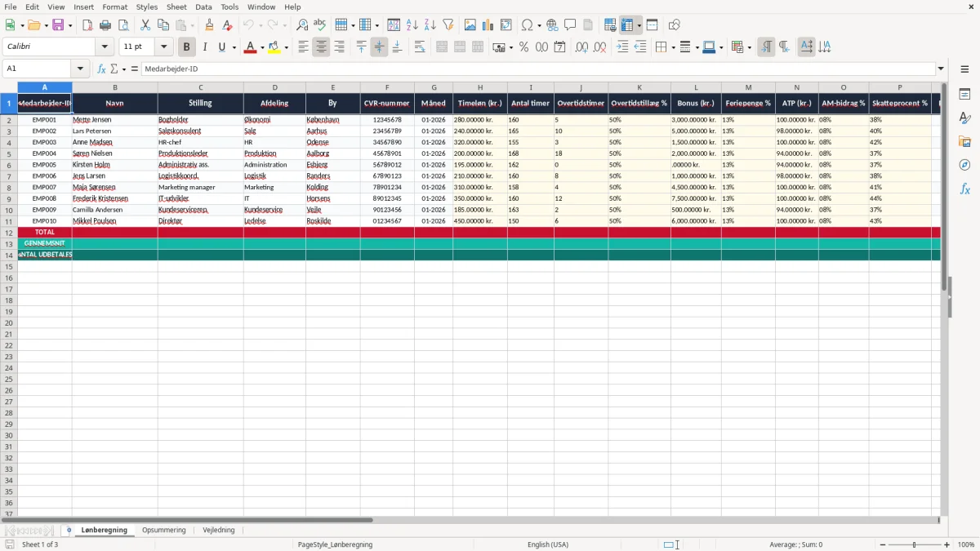Screen dimensions: 980x551
Task: Center text horizontally
Action: tap(321, 47)
